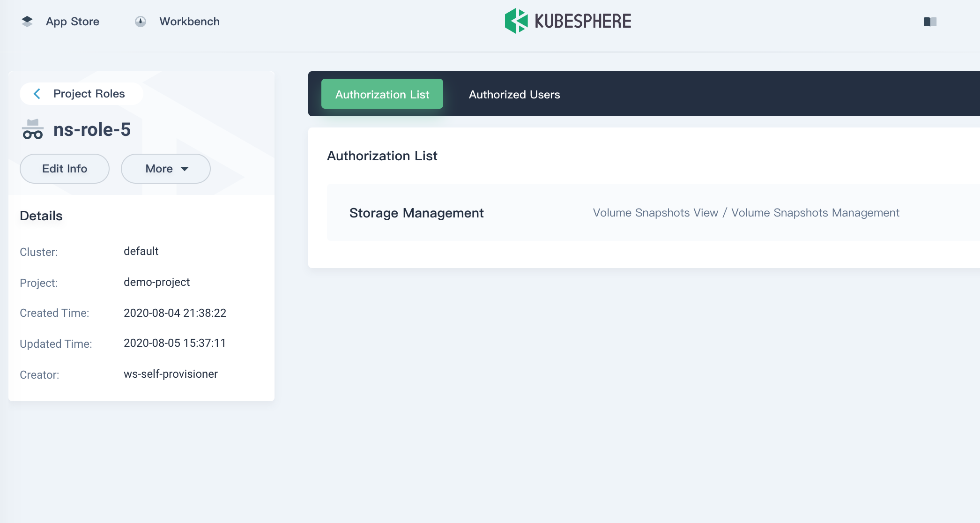Click the creator value ws-self-provisioner
Viewport: 980px width, 523px height.
point(171,374)
